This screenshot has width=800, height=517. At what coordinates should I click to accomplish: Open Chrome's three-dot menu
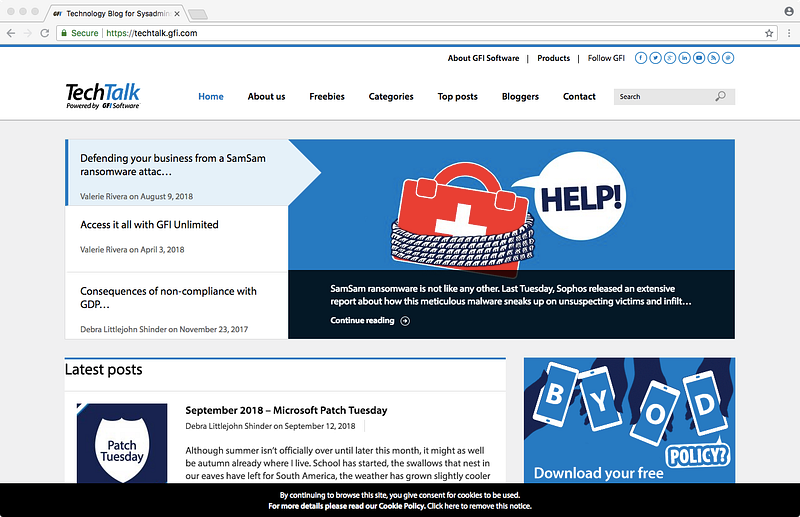pyautogui.click(x=789, y=33)
